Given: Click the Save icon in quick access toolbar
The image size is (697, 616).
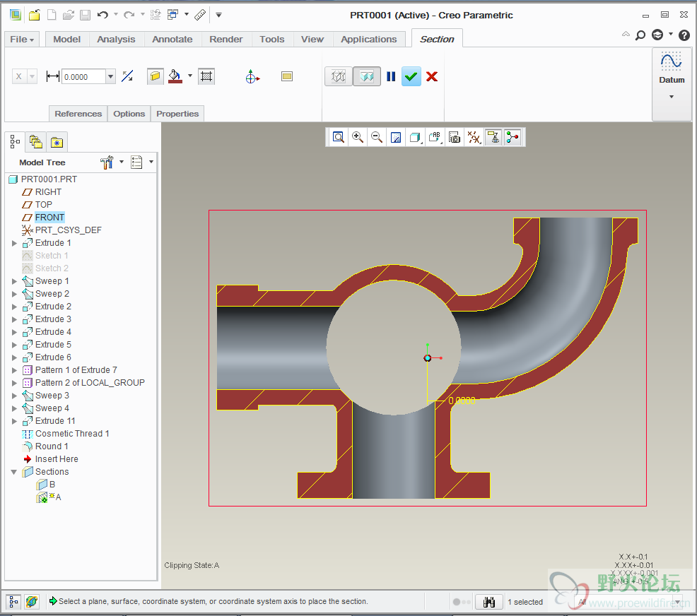Looking at the screenshot, I should tap(85, 15).
